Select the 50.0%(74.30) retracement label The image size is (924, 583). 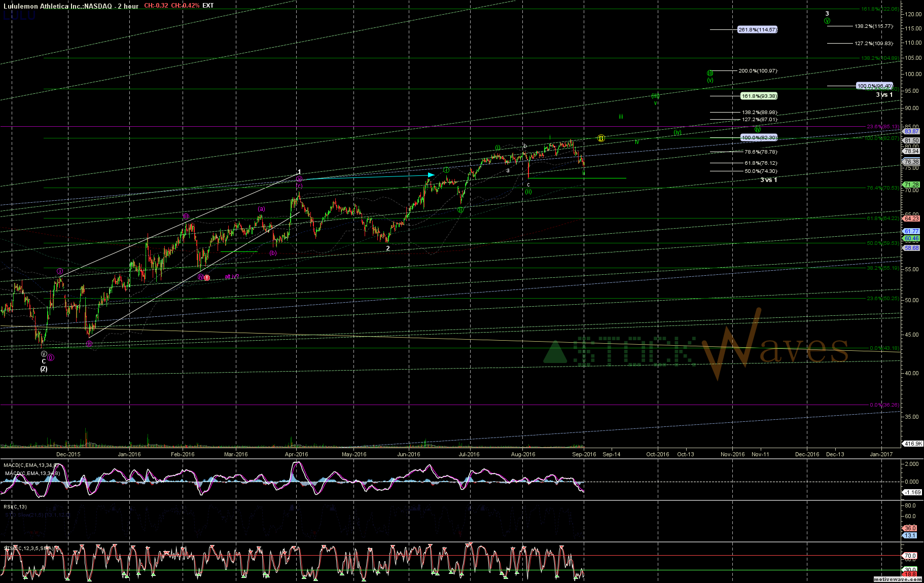[761, 171]
